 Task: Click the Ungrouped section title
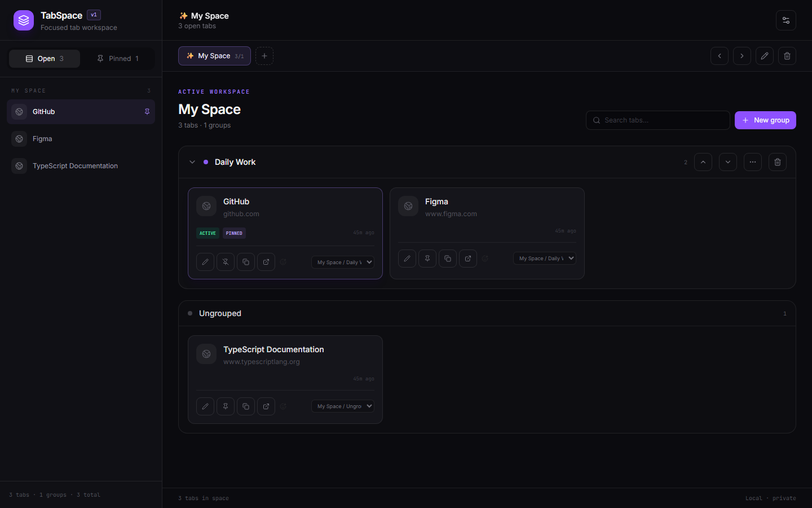pyautogui.click(x=220, y=313)
